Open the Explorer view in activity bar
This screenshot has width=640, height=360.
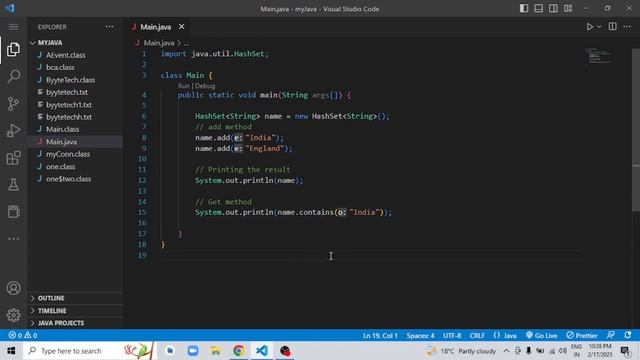[13, 49]
